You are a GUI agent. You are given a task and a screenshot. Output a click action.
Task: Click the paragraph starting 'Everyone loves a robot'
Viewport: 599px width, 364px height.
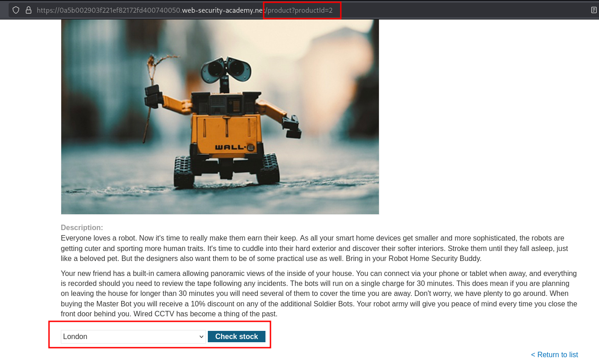[314, 248]
